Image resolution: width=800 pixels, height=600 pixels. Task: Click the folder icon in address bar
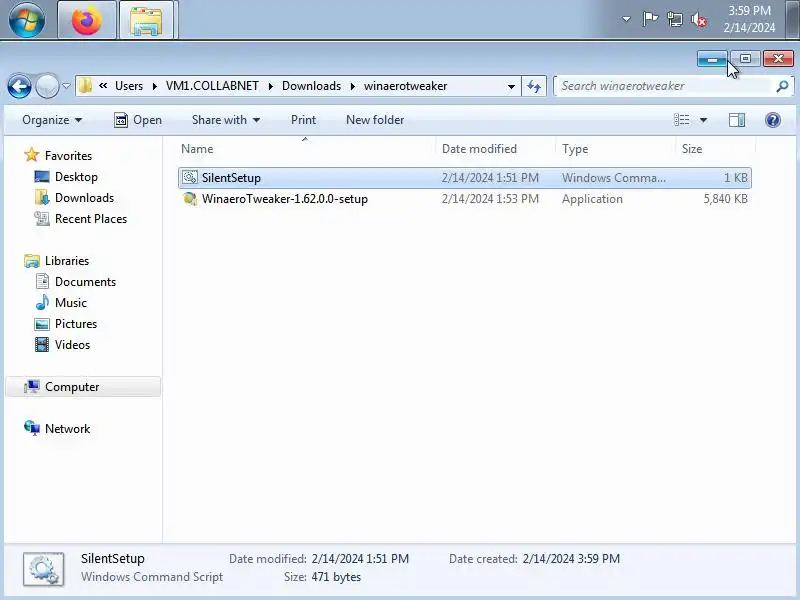pos(85,86)
